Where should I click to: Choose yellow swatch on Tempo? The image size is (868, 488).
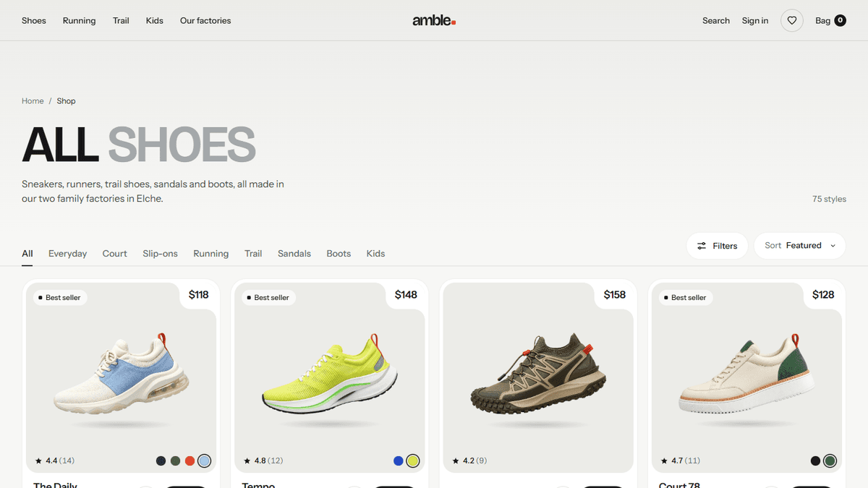413,461
